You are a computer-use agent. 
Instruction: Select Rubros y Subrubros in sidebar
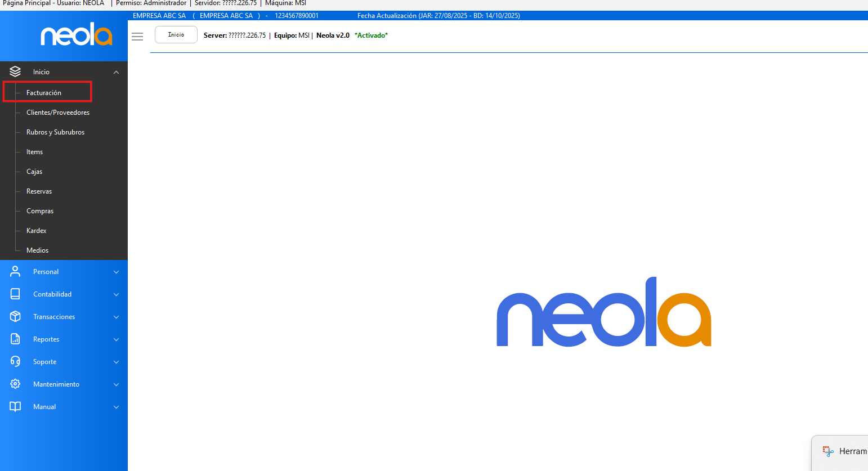(55, 132)
